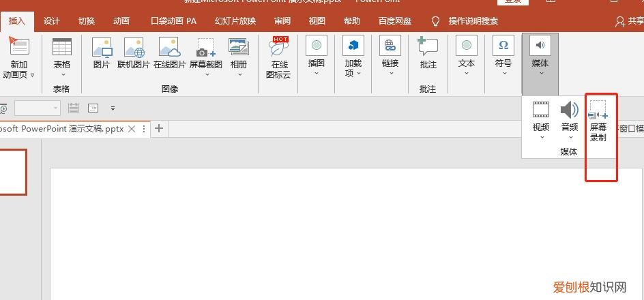This screenshot has width=644, height=300.
Task: Switch to the 插入 ribbon tab
Action: coord(17,21)
